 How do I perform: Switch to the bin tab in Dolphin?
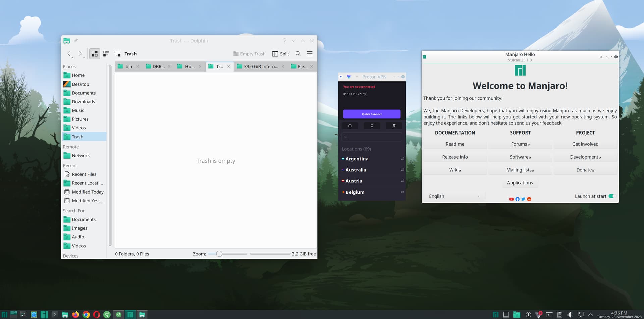[x=128, y=66]
